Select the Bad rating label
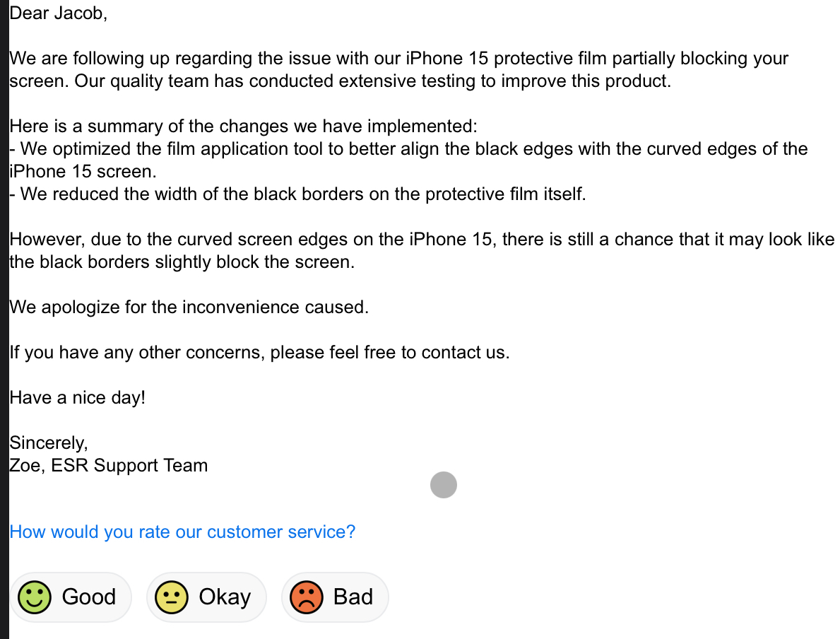Image resolution: width=840 pixels, height=639 pixels. click(x=353, y=597)
